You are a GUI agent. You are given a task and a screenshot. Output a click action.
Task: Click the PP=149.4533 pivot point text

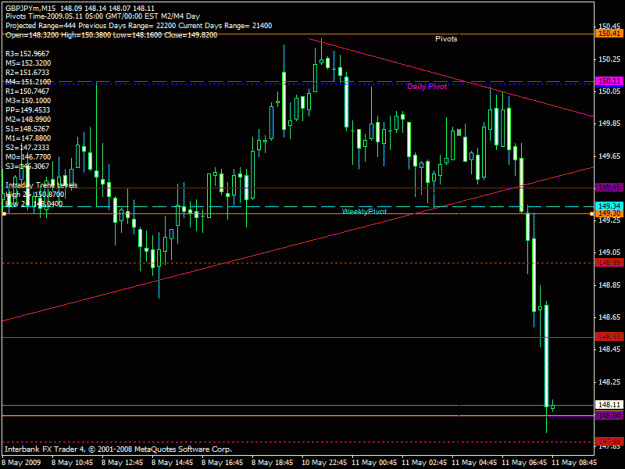[x=28, y=110]
